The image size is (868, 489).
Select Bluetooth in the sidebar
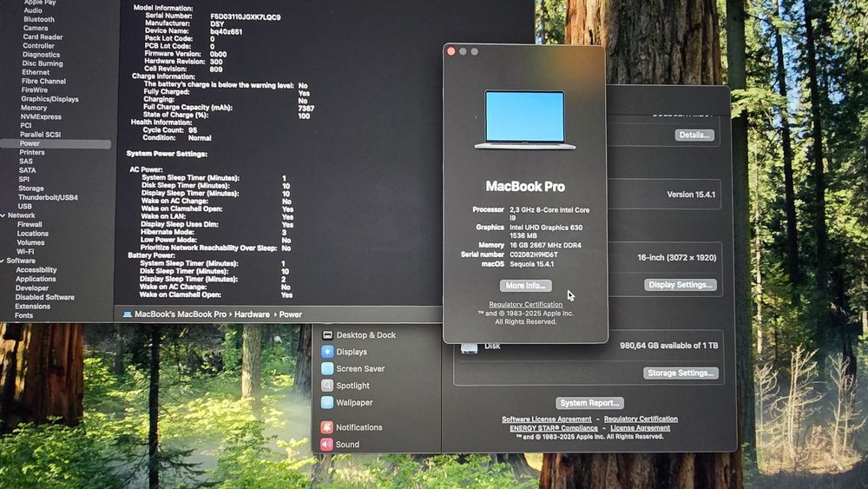tap(39, 19)
